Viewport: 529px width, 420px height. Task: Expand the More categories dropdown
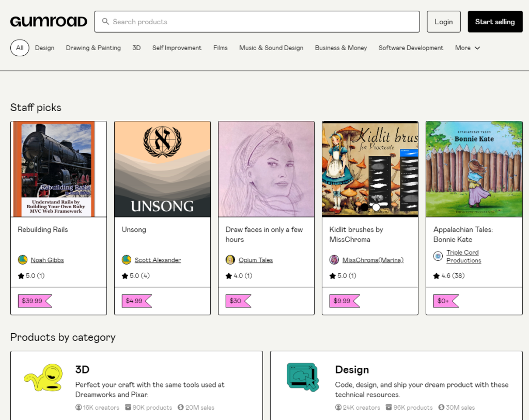pos(468,48)
